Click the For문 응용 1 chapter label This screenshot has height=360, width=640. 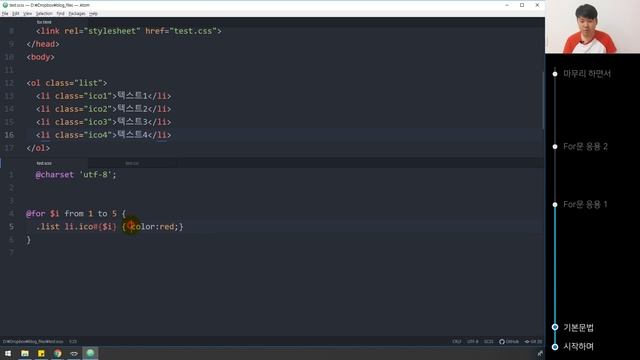585,204
